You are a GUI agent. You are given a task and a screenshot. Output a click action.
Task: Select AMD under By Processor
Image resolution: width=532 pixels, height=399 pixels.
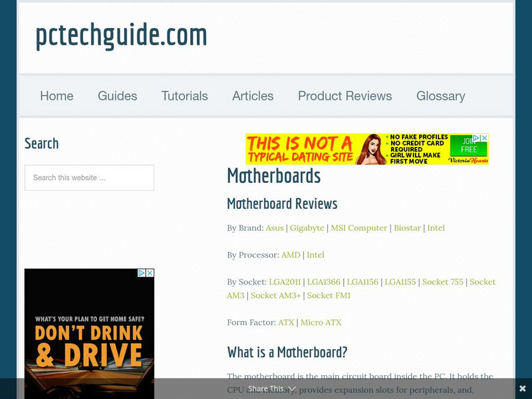(x=291, y=255)
